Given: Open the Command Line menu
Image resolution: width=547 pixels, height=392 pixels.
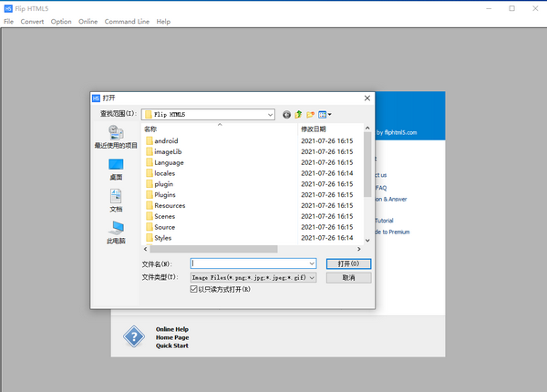Looking at the screenshot, I should (x=127, y=21).
